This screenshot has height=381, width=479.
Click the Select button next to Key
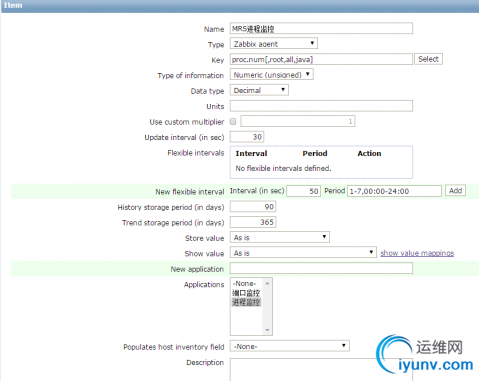[x=428, y=59]
